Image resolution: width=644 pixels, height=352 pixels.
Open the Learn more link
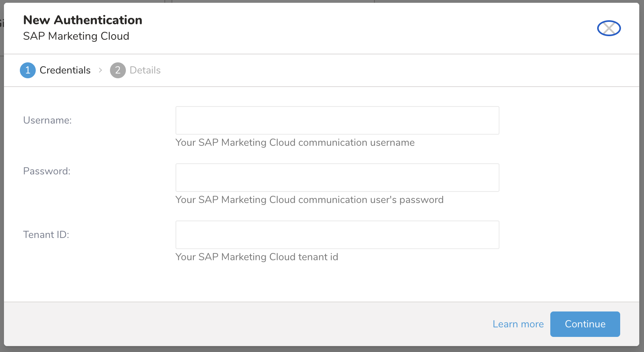point(518,324)
